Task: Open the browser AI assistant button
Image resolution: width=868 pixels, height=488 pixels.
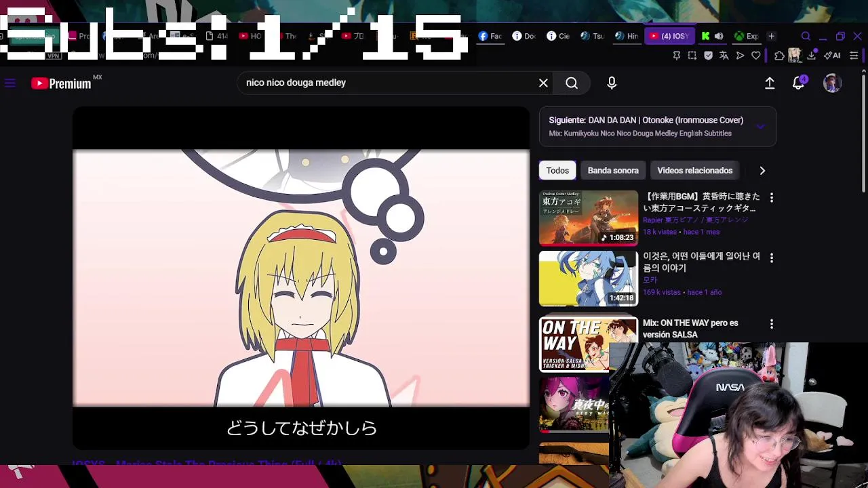Action: [x=832, y=56]
